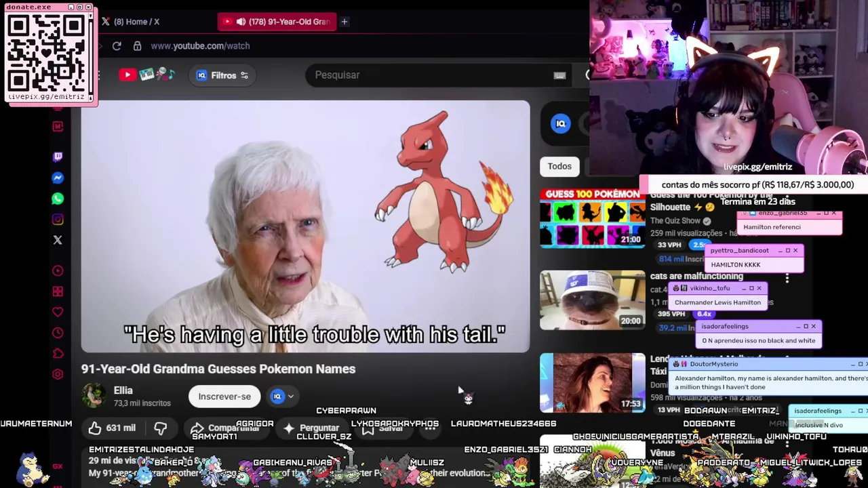Screen dimensions: 868x488
Task: Close vikinho_tofu's Charmander Lewis Hamilton popup
Action: [759, 288]
